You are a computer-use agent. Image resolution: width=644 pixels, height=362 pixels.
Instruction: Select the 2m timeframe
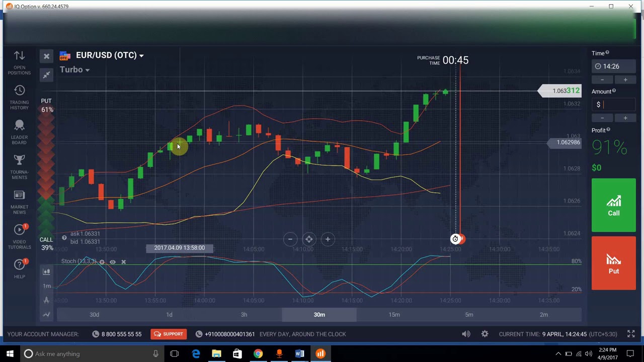[544, 315]
